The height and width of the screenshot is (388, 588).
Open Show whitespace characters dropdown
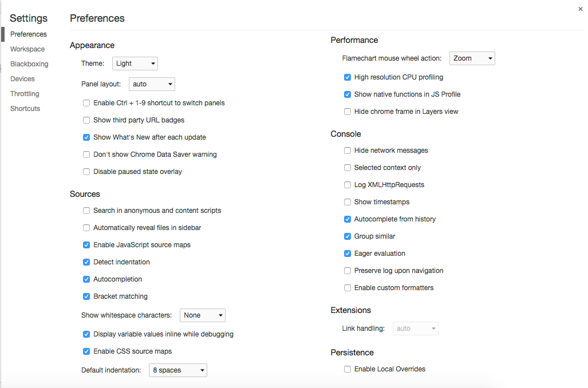click(x=203, y=315)
